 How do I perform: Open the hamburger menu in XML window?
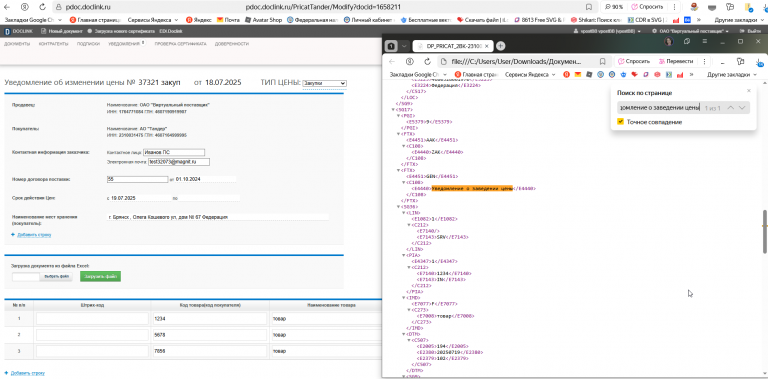[705, 42]
